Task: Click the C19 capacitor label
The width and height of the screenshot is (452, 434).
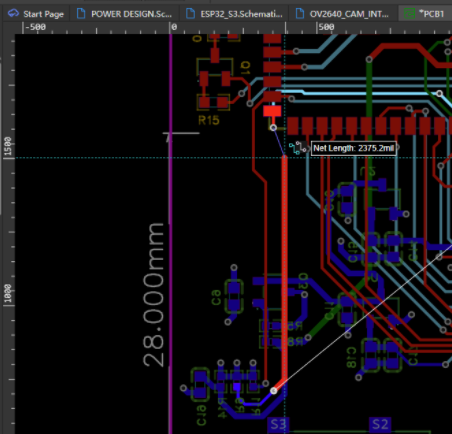Action: (x=201, y=416)
